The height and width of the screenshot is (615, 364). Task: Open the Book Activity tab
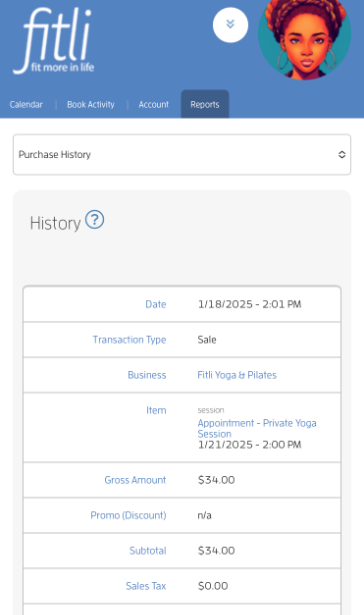point(91,105)
